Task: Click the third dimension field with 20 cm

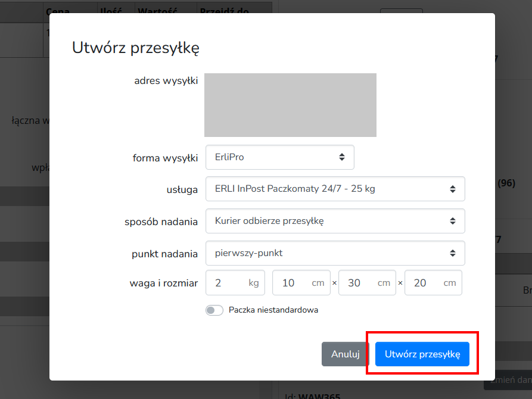Action: click(433, 283)
